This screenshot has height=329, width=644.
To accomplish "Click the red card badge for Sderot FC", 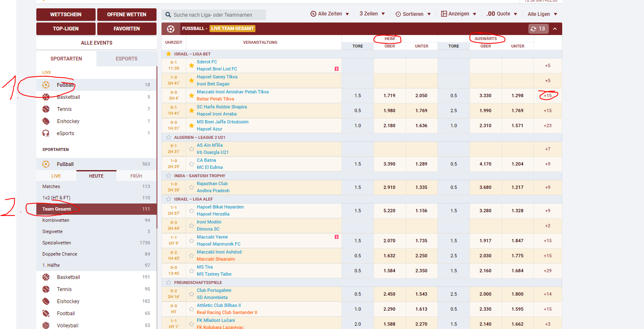I will click(336, 69).
